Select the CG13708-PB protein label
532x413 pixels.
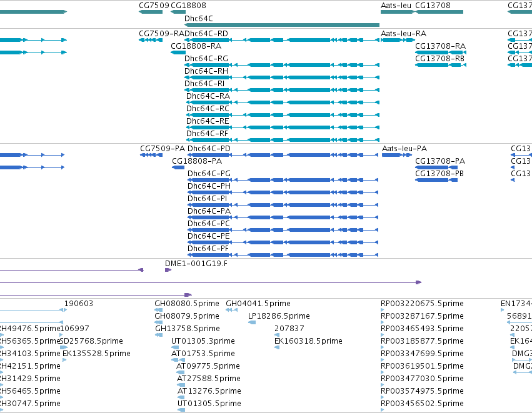439,174
